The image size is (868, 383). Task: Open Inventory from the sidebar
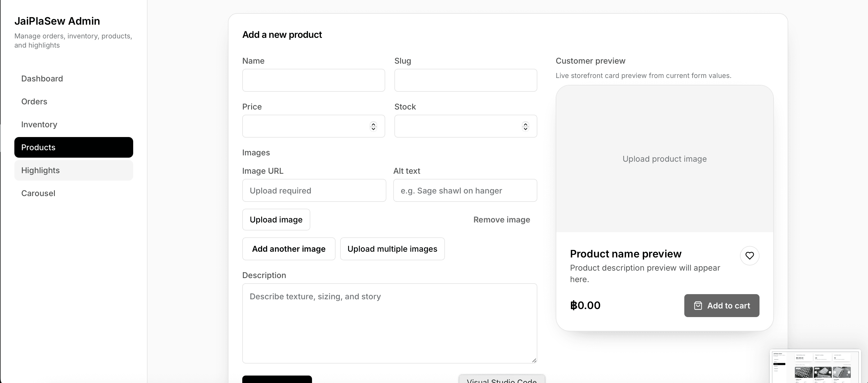tap(73, 124)
